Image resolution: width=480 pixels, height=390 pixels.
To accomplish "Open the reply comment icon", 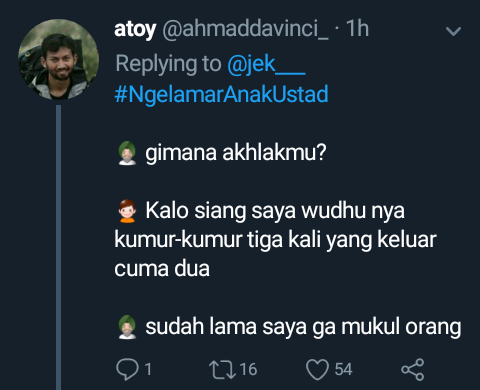I will [127, 369].
